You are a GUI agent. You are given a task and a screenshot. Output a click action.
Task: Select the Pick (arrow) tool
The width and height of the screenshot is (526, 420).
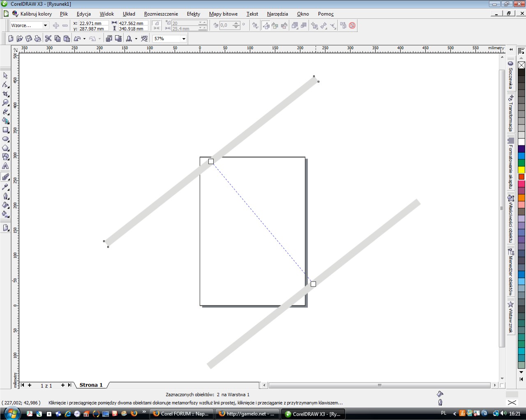point(5,76)
